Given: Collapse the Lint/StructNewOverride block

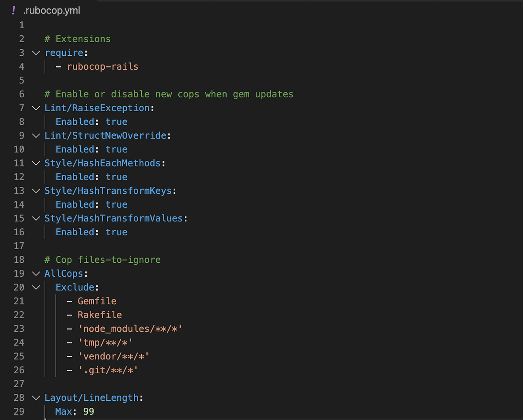Looking at the screenshot, I should point(36,135).
